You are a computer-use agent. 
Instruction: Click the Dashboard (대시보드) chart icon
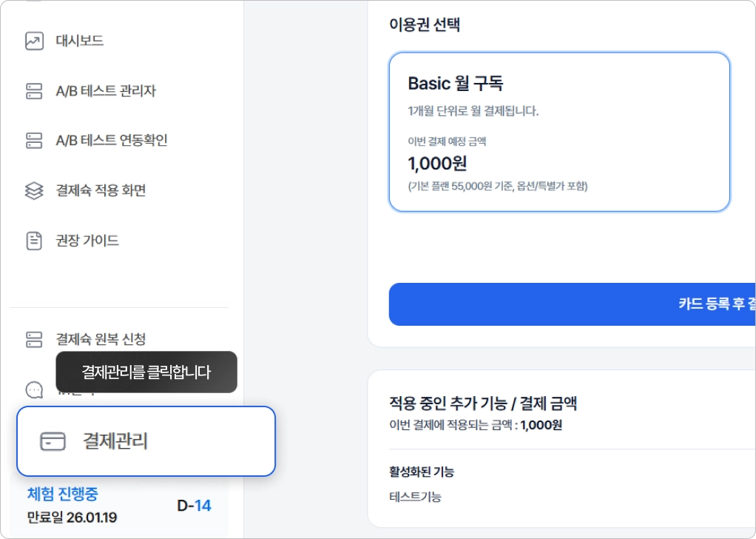click(34, 41)
